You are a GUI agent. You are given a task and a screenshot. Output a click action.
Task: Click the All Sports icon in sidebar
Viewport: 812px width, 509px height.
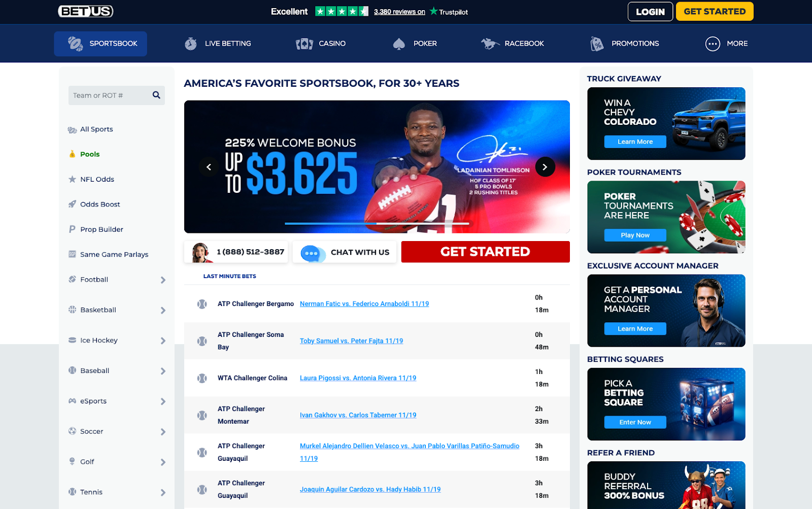click(72, 129)
